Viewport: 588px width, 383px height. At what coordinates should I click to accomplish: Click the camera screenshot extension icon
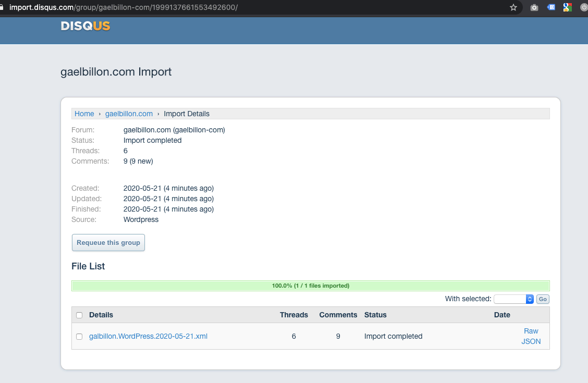pos(533,7)
